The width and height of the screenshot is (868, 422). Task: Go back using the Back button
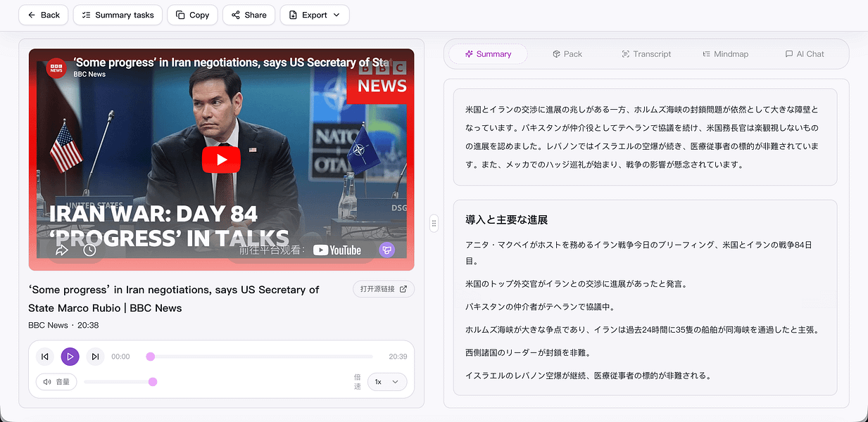click(44, 15)
